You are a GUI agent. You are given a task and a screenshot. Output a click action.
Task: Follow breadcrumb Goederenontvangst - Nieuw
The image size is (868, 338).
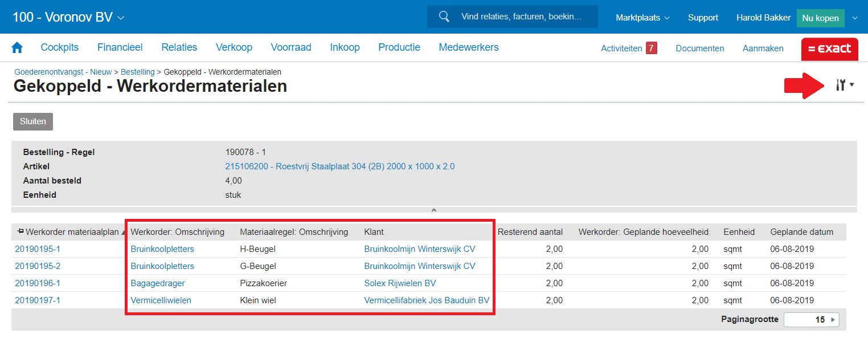[x=63, y=72]
